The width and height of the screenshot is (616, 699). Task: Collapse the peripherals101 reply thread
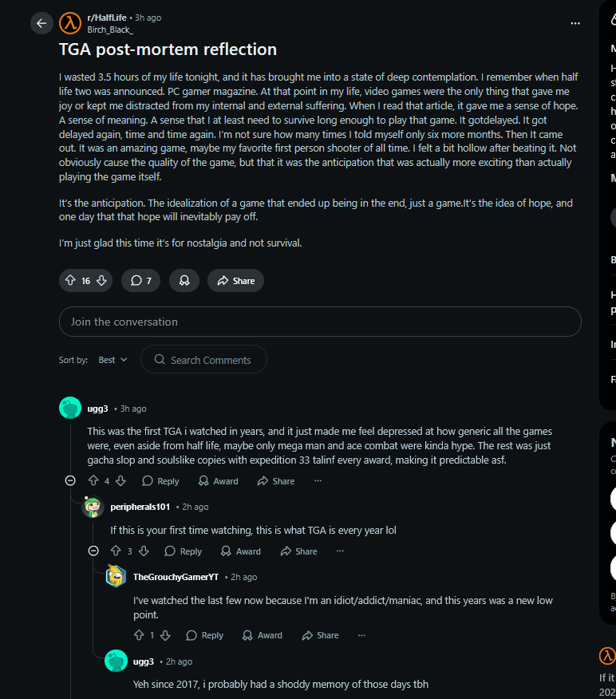click(93, 551)
